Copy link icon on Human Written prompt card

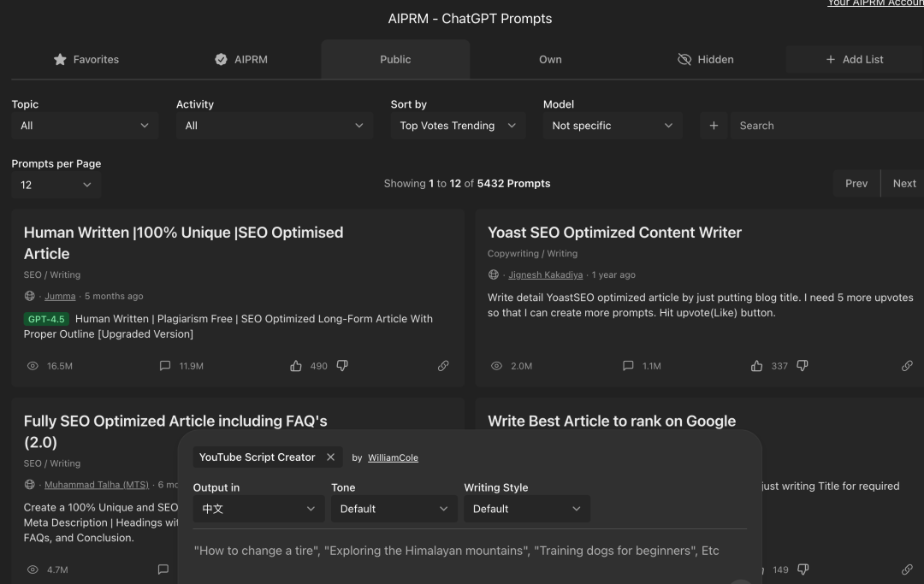tap(443, 366)
